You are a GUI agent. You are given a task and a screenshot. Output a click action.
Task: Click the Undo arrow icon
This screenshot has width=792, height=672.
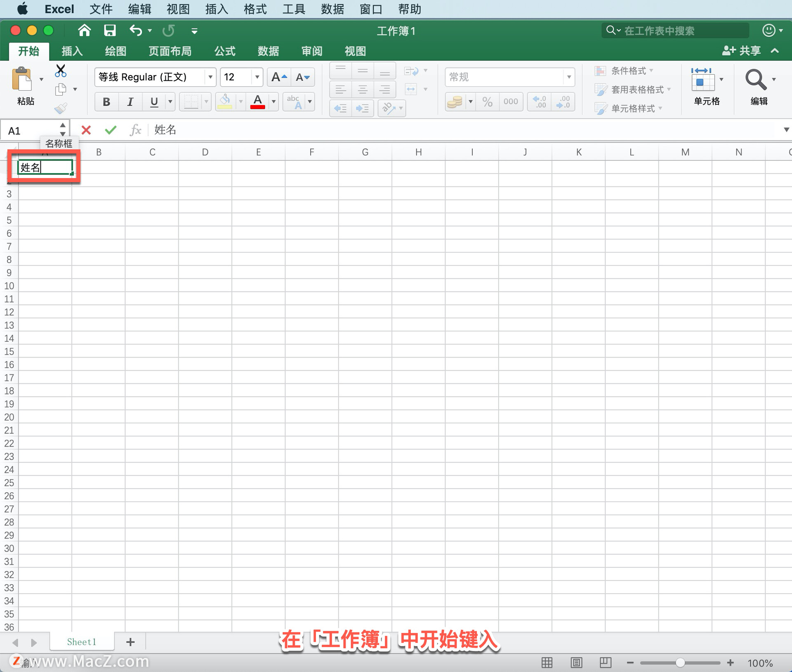(x=136, y=31)
